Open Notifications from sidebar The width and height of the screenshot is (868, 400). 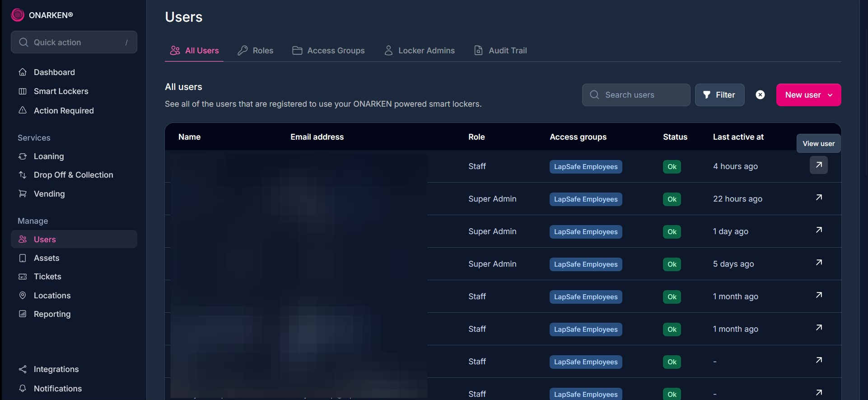(x=58, y=389)
